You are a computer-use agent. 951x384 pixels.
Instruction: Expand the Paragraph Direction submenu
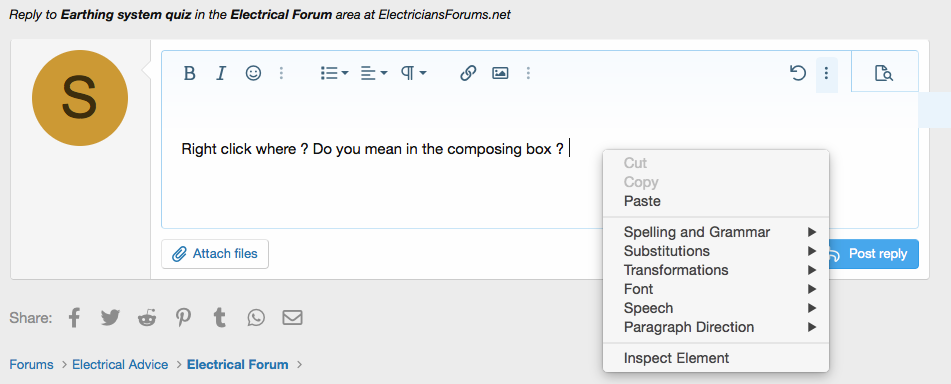tap(716, 327)
